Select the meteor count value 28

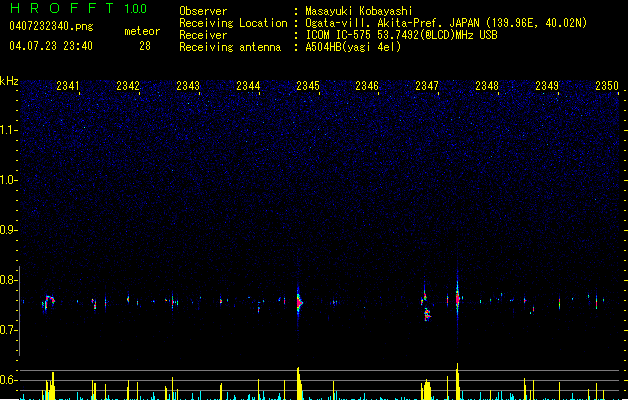tap(145, 46)
